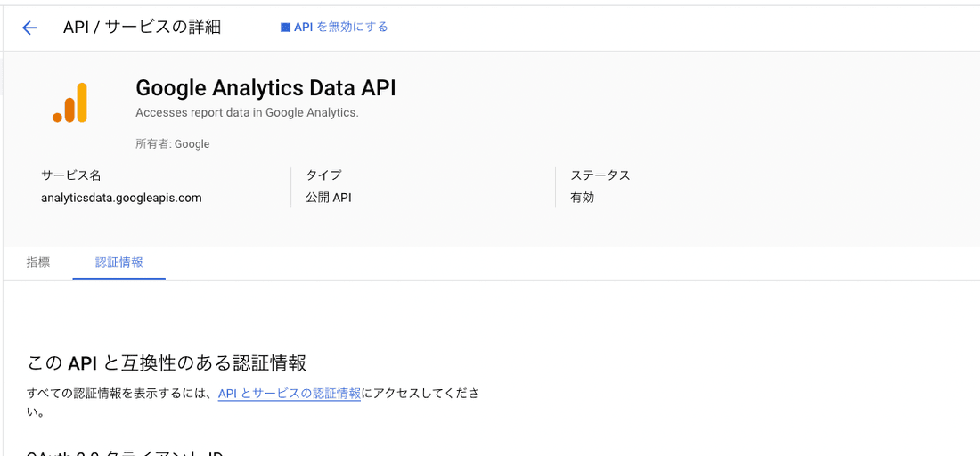This screenshot has width=980, height=456.
Task: Open the API とサービスの認証情報 link
Action: tap(290, 394)
